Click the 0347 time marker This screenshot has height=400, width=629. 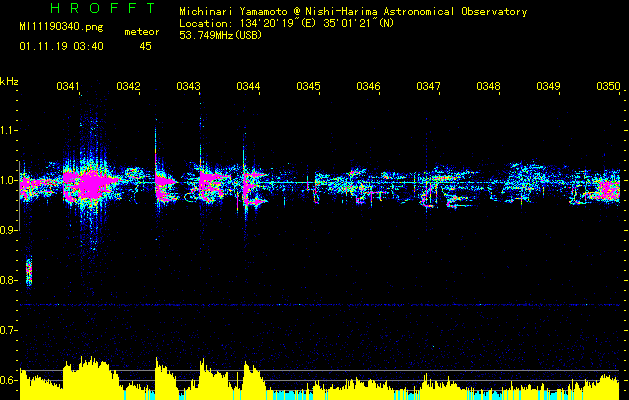tap(428, 86)
